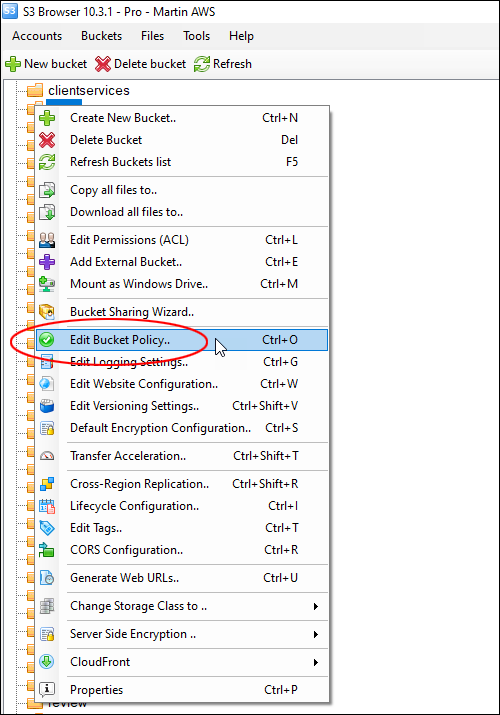Image resolution: width=500 pixels, height=715 pixels.
Task: Click the New bucket toolbar button
Action: pyautogui.click(x=46, y=64)
